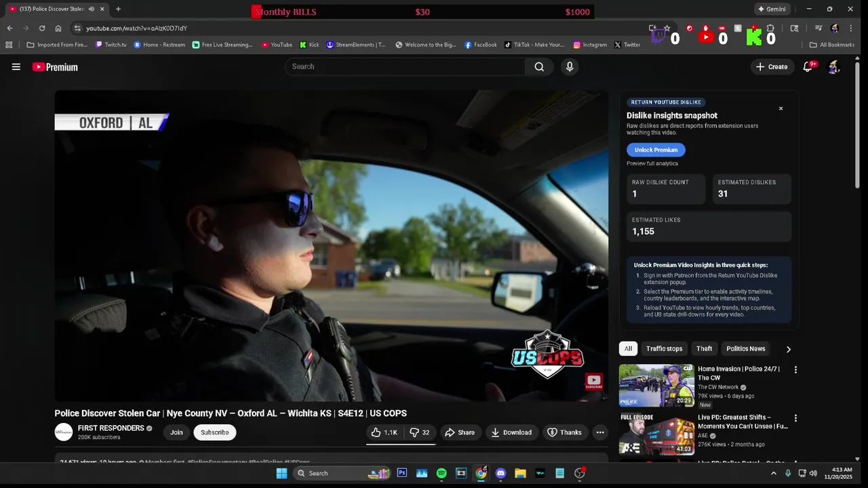The height and width of the screenshot is (488, 868).
Task: Open the FaceBook bookmark
Action: (x=481, y=45)
